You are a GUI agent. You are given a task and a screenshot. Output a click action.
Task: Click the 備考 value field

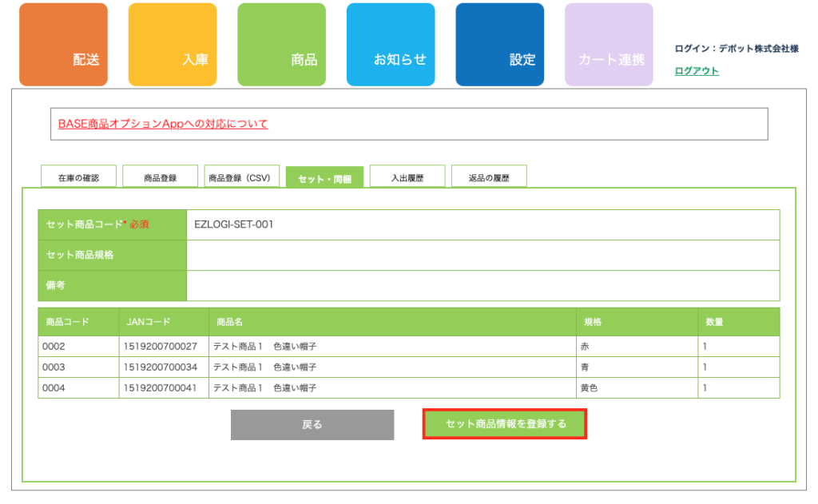[482, 285]
